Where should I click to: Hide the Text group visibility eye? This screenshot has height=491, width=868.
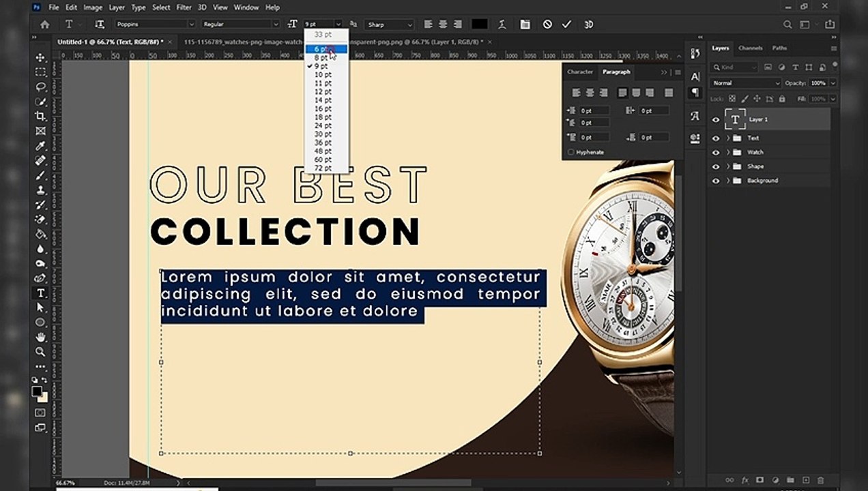click(x=716, y=138)
